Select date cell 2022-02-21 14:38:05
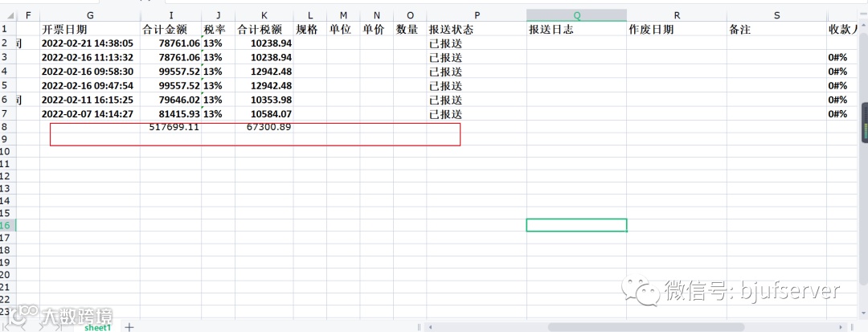 [90, 43]
